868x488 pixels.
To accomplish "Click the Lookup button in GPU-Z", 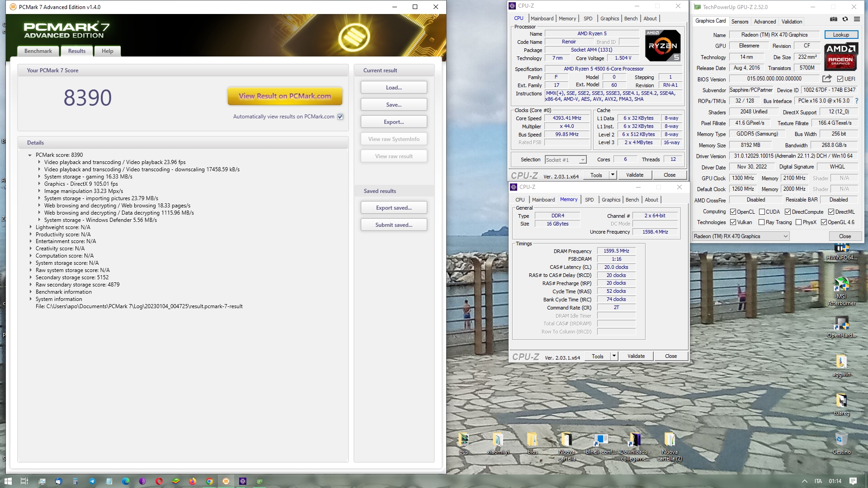I will [841, 35].
